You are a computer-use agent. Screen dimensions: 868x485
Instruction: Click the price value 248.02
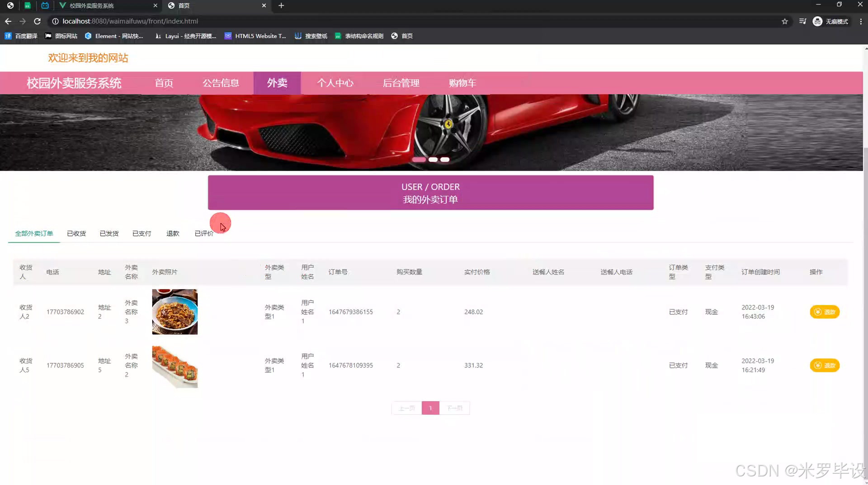tap(473, 312)
